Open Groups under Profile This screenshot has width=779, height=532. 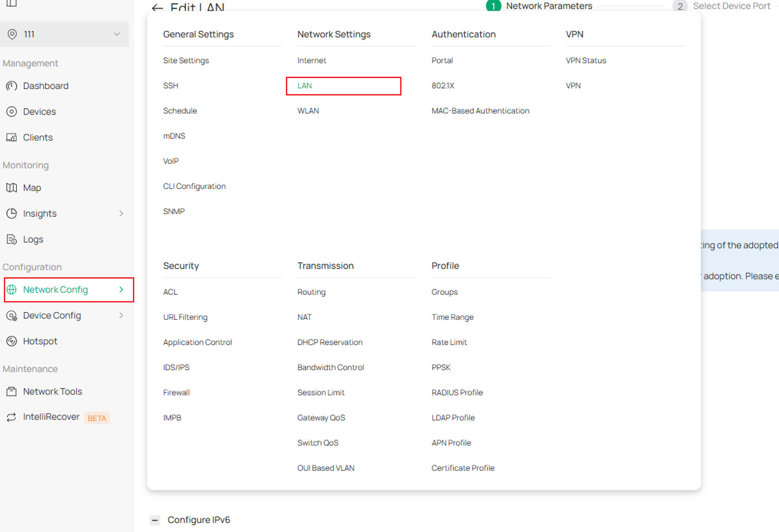444,292
